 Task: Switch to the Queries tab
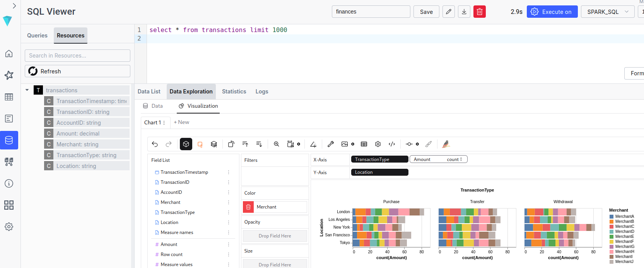pos(37,36)
